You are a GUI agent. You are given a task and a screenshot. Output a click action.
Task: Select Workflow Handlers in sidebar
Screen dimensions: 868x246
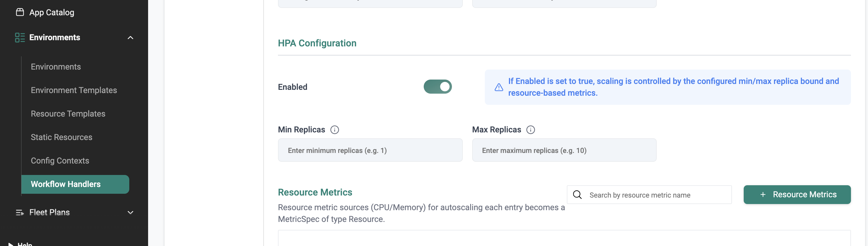coord(75,184)
